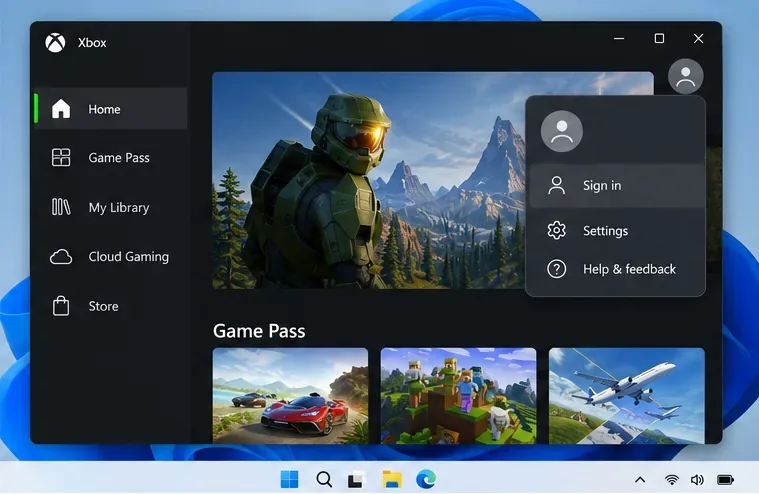Open Store in the sidebar
759x494 pixels.
coord(111,306)
